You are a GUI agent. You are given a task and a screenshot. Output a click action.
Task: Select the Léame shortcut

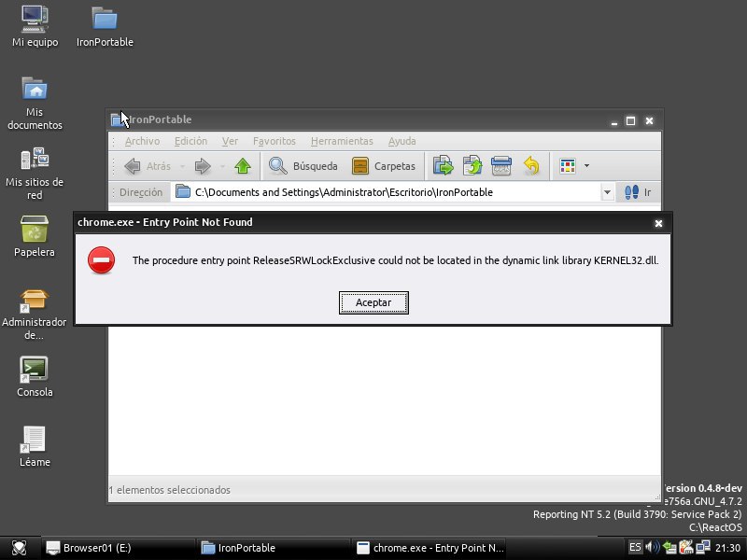pos(35,447)
